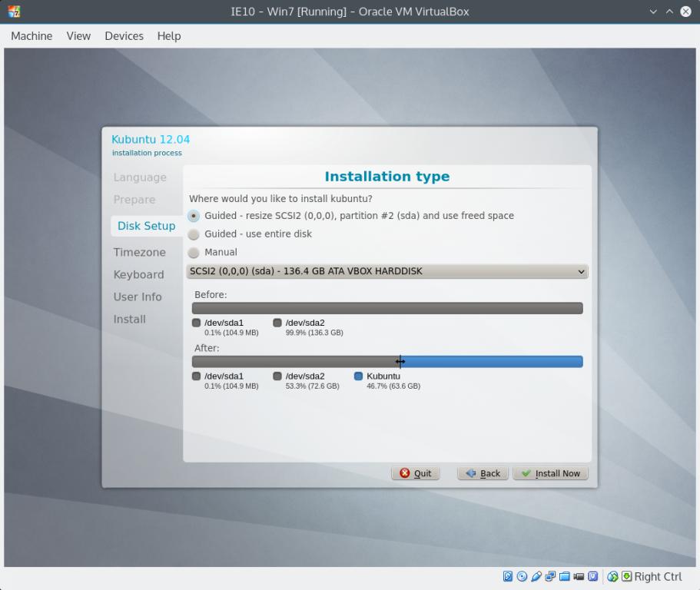Viewport: 700px width, 590px height.
Task: Open the optical disc status icon
Action: click(x=522, y=576)
